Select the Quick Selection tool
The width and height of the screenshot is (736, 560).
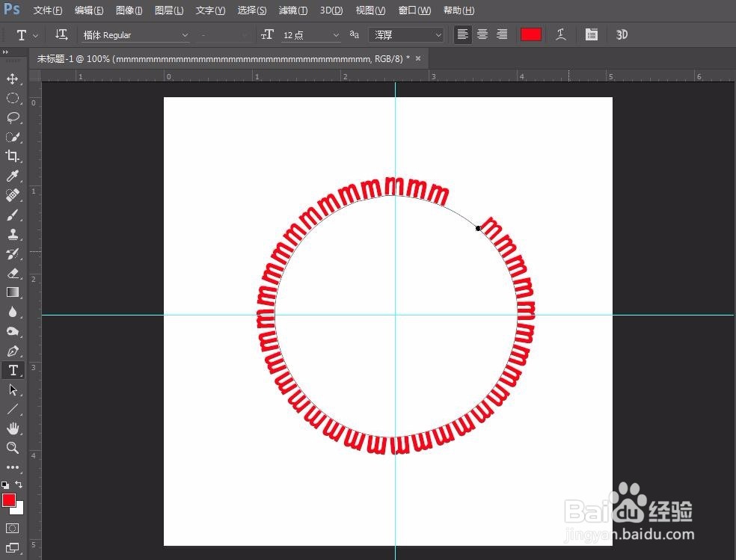pos(13,138)
